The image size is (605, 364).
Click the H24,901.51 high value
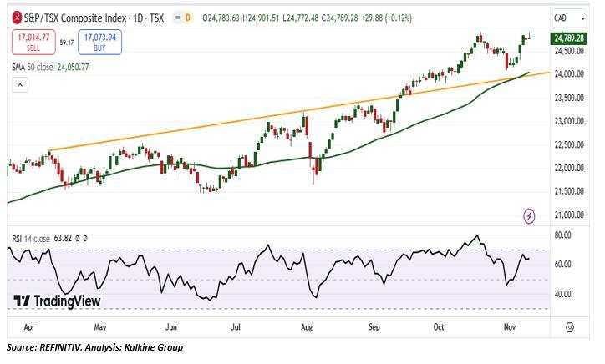tap(261, 18)
